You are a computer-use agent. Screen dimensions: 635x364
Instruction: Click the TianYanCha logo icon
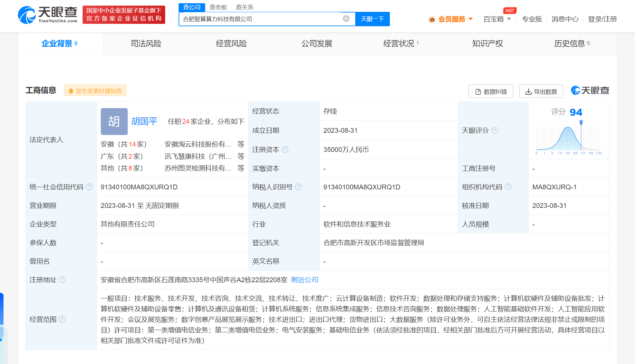coord(27,14)
